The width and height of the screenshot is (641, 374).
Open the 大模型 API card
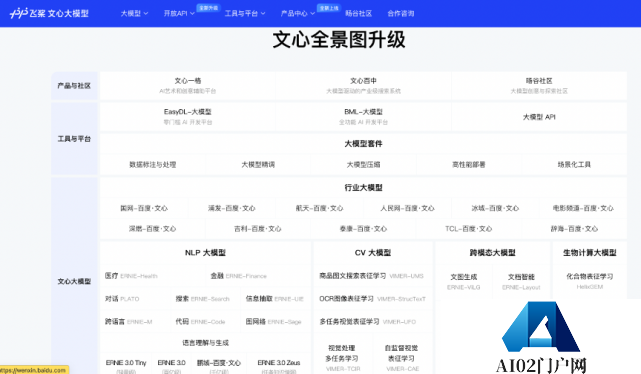pyautogui.click(x=539, y=117)
